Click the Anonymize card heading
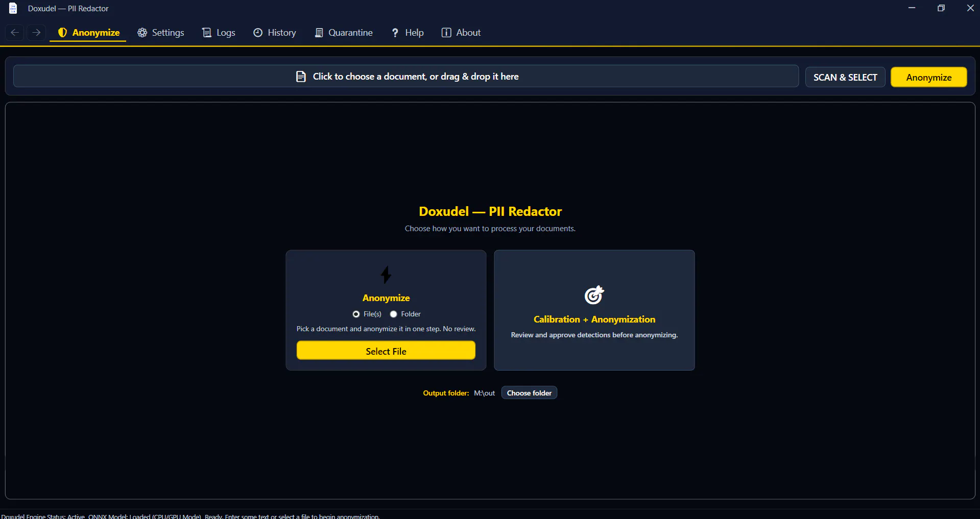Viewport: 980px width, 519px height. tap(386, 298)
